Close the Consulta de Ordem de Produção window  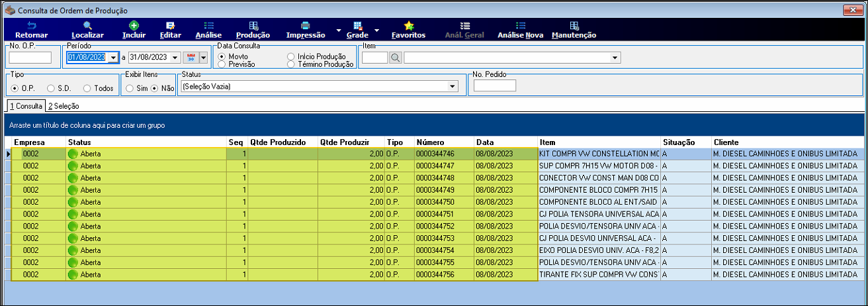pyautogui.click(x=853, y=10)
